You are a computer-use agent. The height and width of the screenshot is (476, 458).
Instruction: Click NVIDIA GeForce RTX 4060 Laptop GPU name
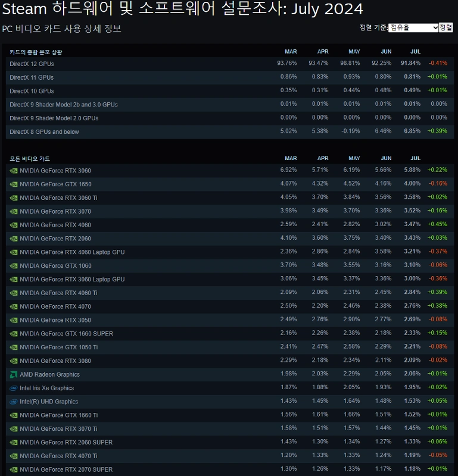pyautogui.click(x=72, y=252)
